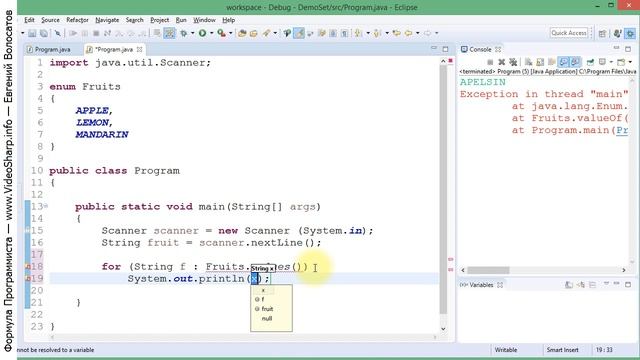Click the Back navigation arrow icon
Viewport: 640px width, 360px height.
[408, 33]
